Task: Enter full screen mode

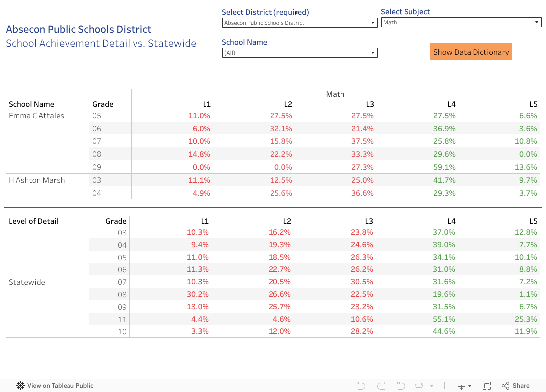Action: 487,386
